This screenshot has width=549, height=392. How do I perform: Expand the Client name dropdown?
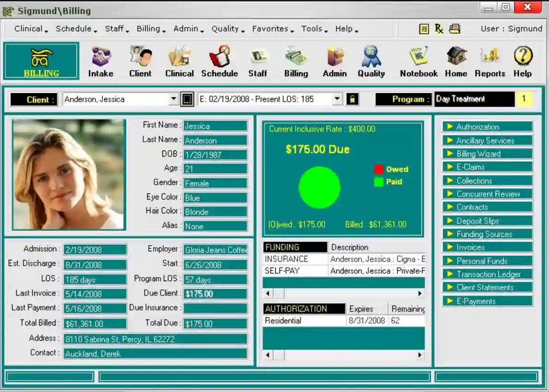click(x=174, y=99)
